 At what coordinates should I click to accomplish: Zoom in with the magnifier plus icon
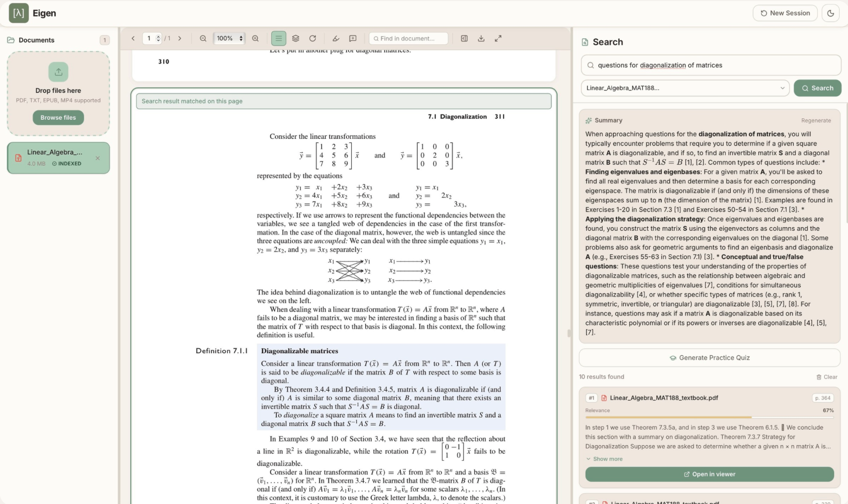(x=255, y=38)
